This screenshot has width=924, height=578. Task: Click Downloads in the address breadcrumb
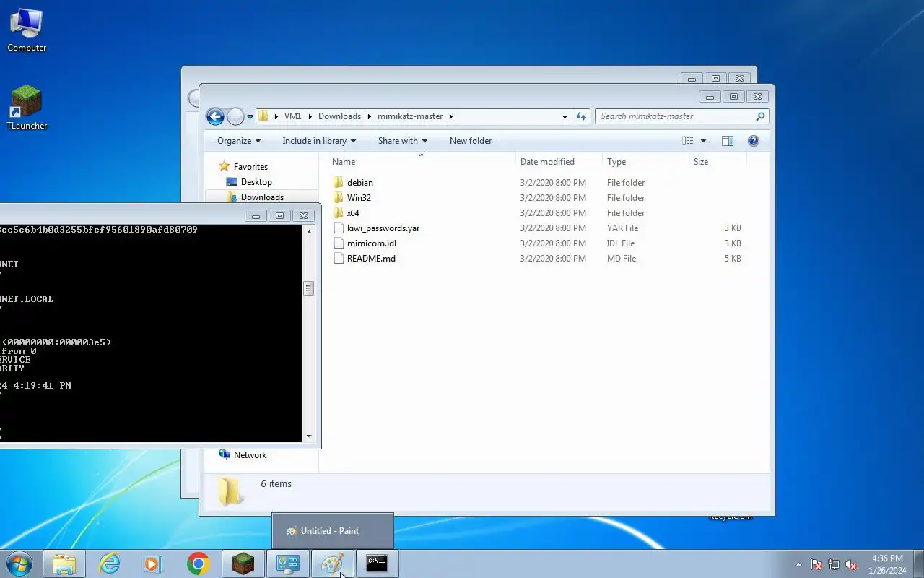[x=339, y=116]
